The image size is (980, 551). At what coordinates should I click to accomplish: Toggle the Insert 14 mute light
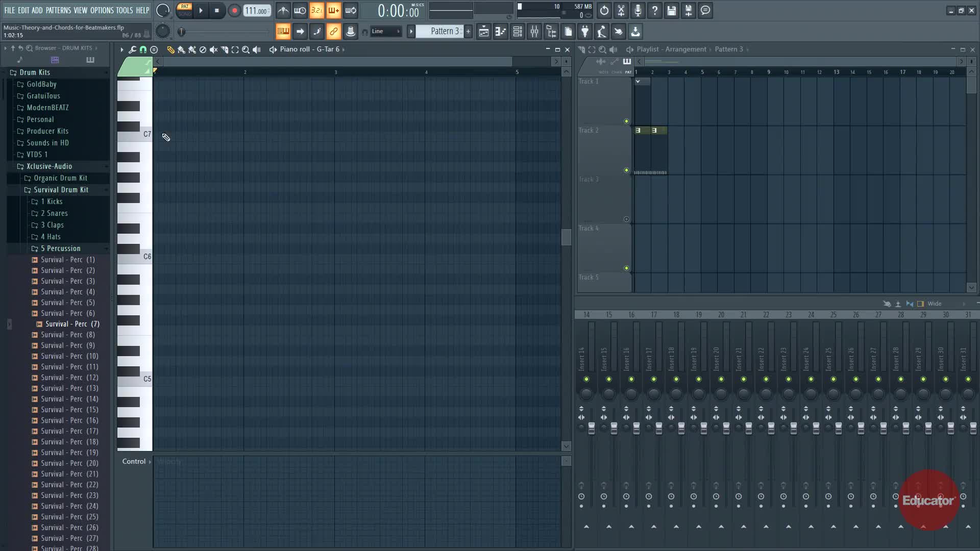coord(586,379)
